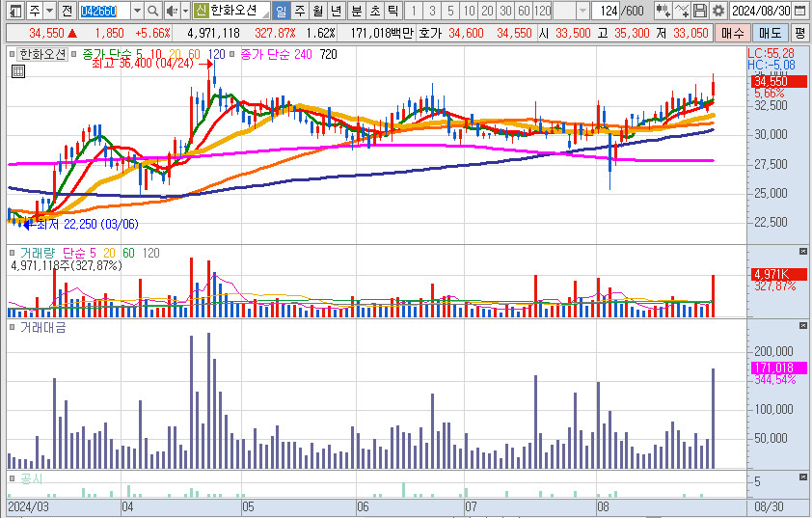
Task: Select the 틱 (tick) chart tab
Action: [392, 11]
